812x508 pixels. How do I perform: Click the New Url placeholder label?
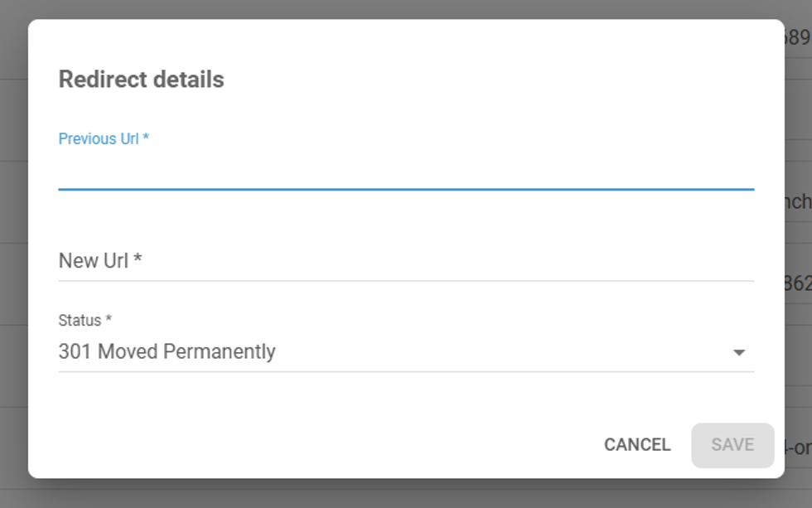(x=99, y=261)
